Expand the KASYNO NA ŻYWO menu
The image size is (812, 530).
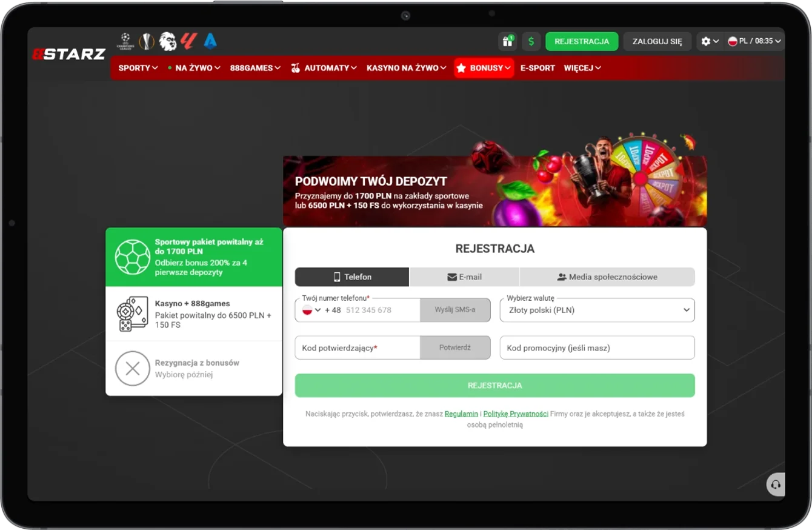406,68
